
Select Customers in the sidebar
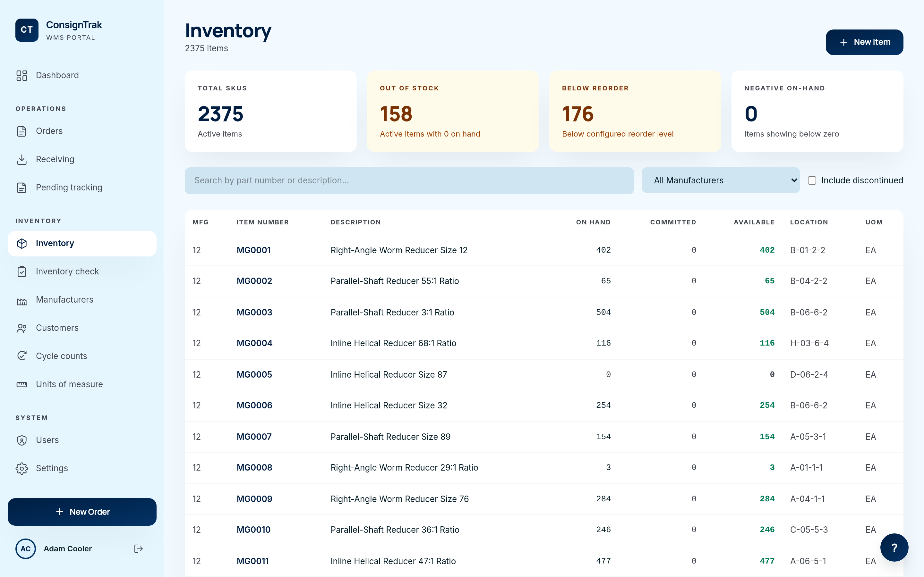[57, 327]
